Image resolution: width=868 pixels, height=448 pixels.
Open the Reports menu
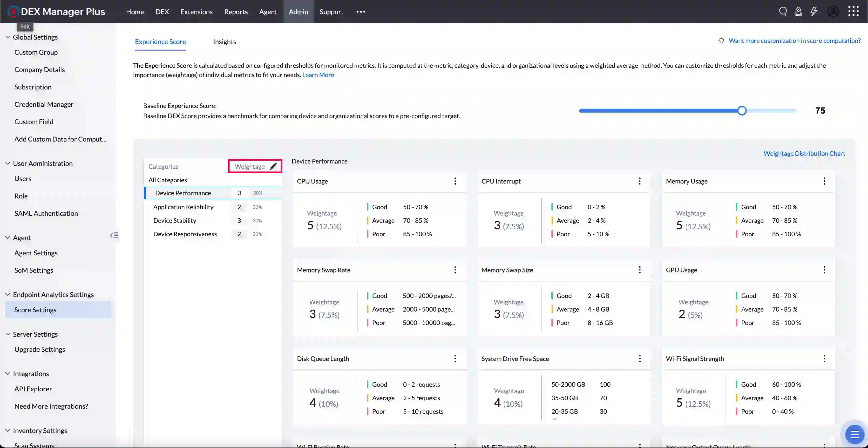pyautogui.click(x=236, y=12)
